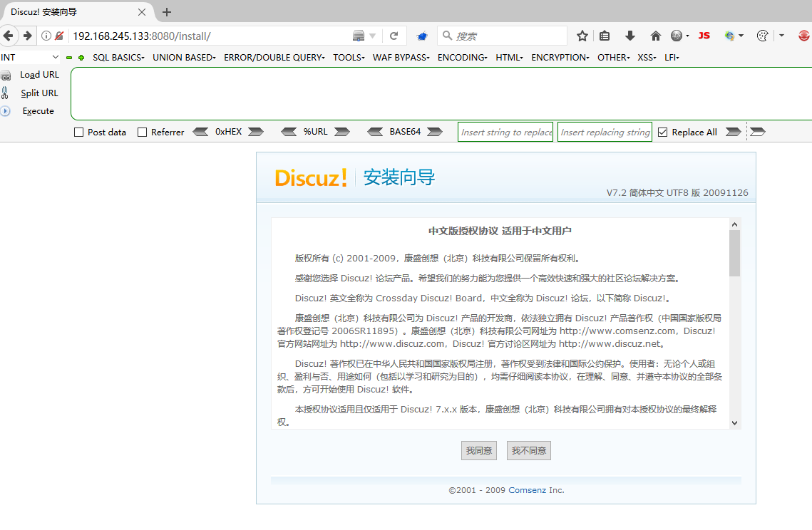Open the ENCODING menu
This screenshot has height=530, width=812.
tap(463, 58)
